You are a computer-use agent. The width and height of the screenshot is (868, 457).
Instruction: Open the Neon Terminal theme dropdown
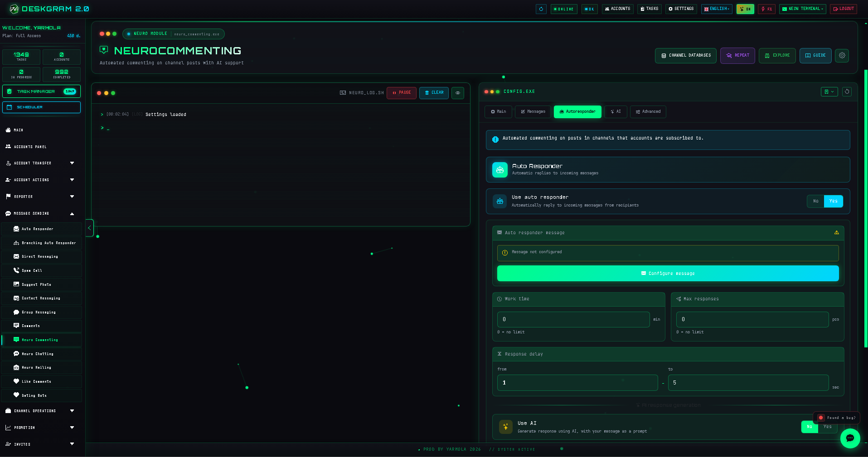tap(802, 9)
